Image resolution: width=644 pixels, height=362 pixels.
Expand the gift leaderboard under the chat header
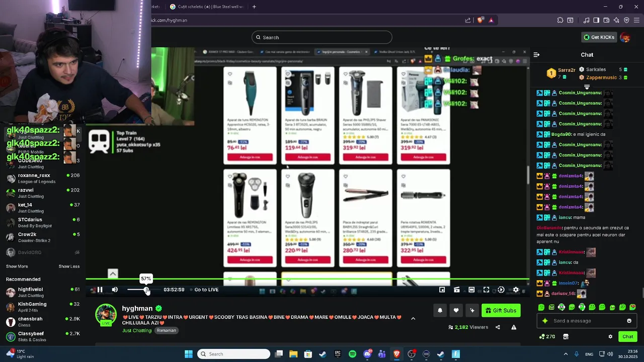[587, 87]
